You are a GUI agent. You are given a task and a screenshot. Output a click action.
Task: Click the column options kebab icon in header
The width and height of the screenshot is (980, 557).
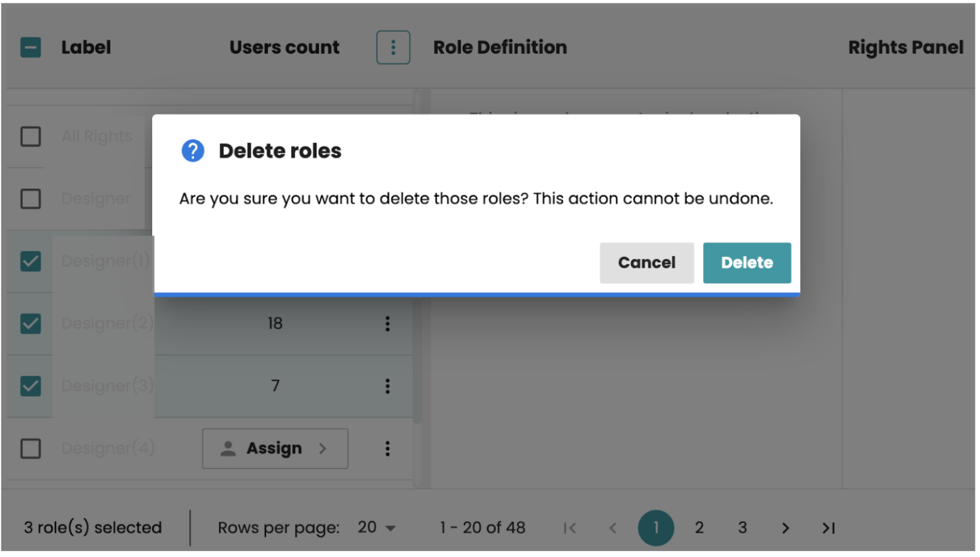click(x=393, y=47)
